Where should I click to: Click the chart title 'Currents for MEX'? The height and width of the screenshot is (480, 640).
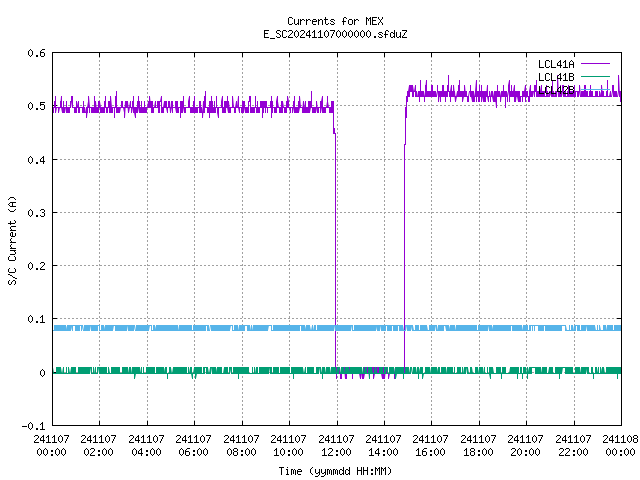point(335,21)
